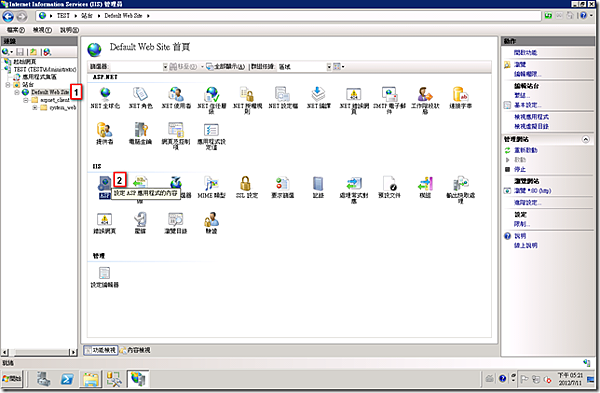Open the Group by dropdown list

[329, 67]
